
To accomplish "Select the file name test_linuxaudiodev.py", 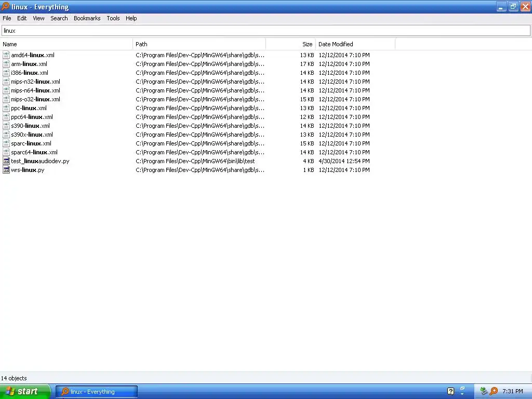I will (x=40, y=161).
